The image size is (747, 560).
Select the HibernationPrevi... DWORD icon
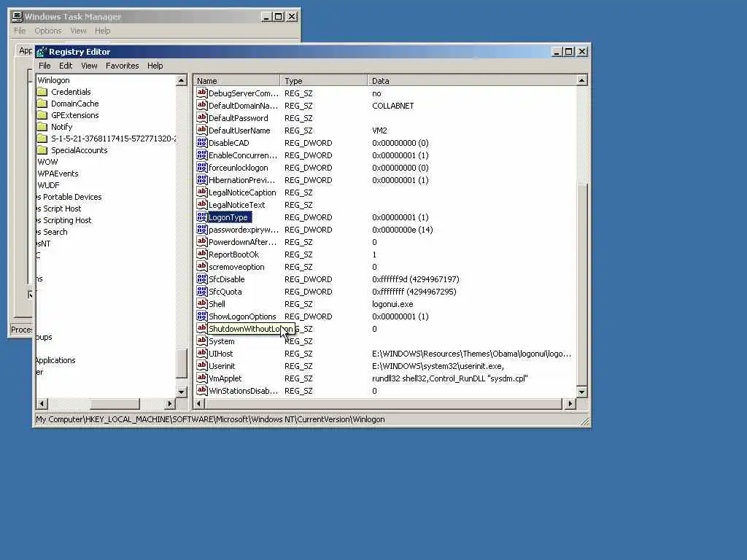click(202, 179)
